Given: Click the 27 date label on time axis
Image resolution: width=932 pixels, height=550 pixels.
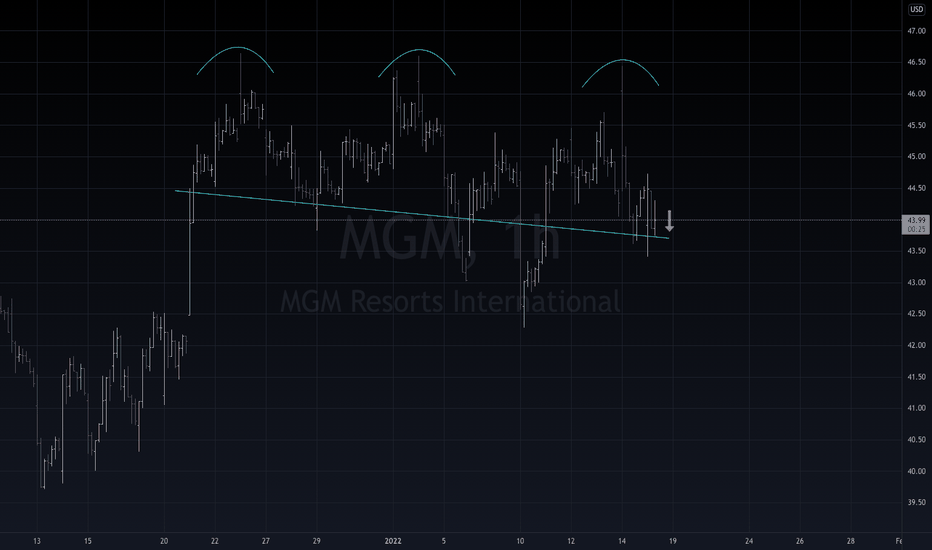Looking at the screenshot, I should point(266,541).
